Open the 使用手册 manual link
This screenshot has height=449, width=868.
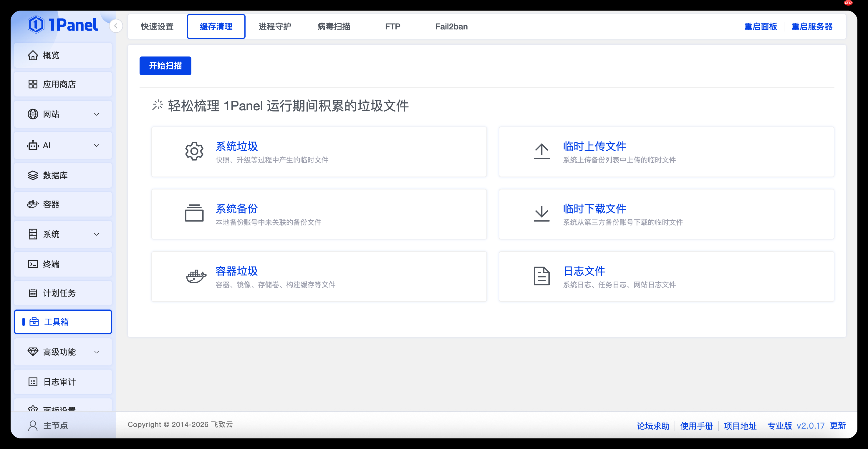(696, 425)
